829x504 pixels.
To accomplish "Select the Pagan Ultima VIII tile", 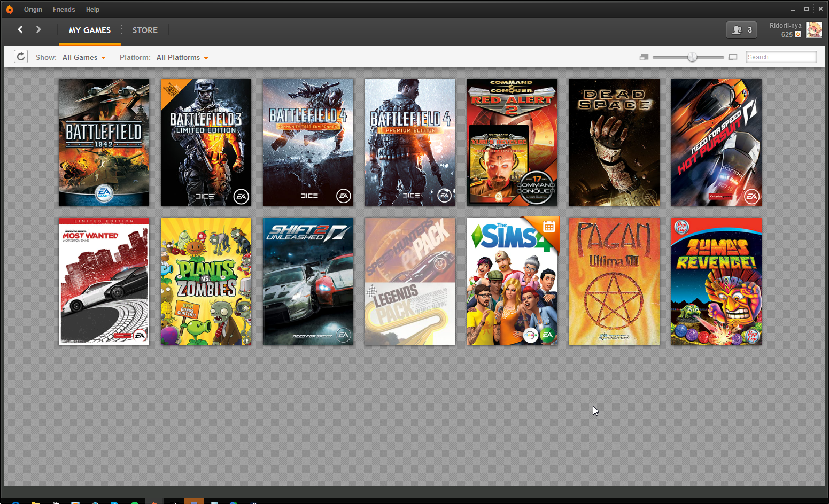I will pos(614,282).
